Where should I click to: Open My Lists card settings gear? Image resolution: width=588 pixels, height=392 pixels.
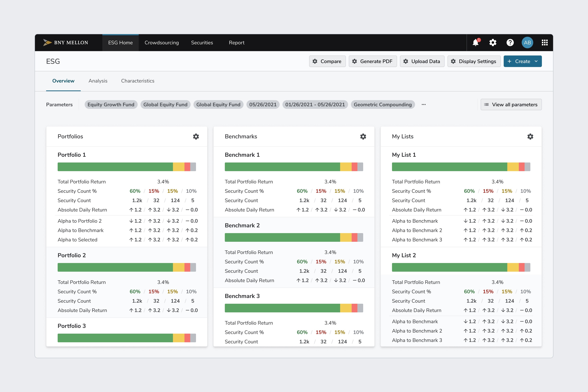point(530,137)
